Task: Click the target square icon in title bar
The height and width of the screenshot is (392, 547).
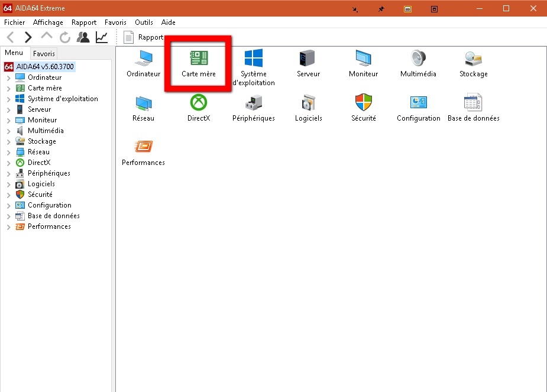Action: [x=434, y=9]
